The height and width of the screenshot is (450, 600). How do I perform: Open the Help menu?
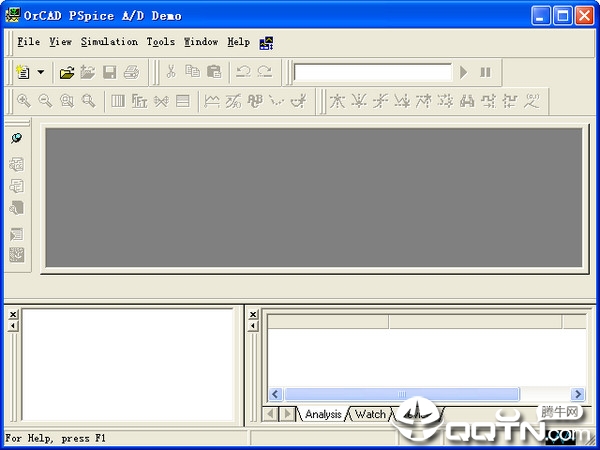click(x=239, y=42)
